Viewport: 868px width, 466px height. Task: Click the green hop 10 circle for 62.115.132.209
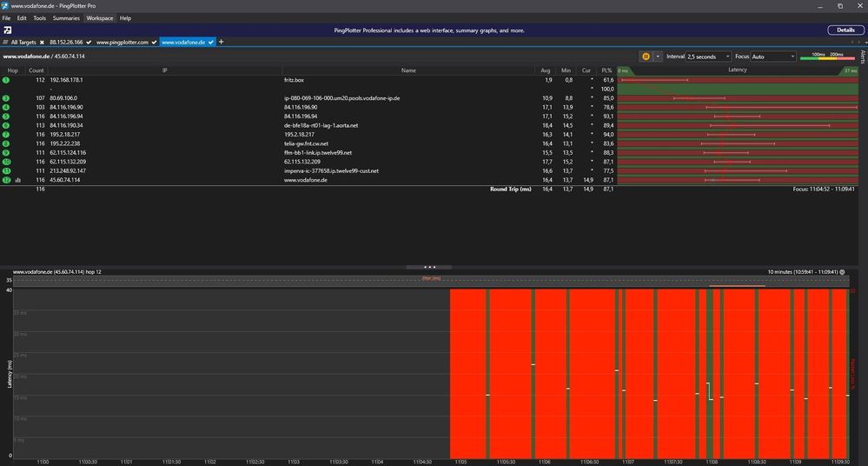tap(6, 162)
